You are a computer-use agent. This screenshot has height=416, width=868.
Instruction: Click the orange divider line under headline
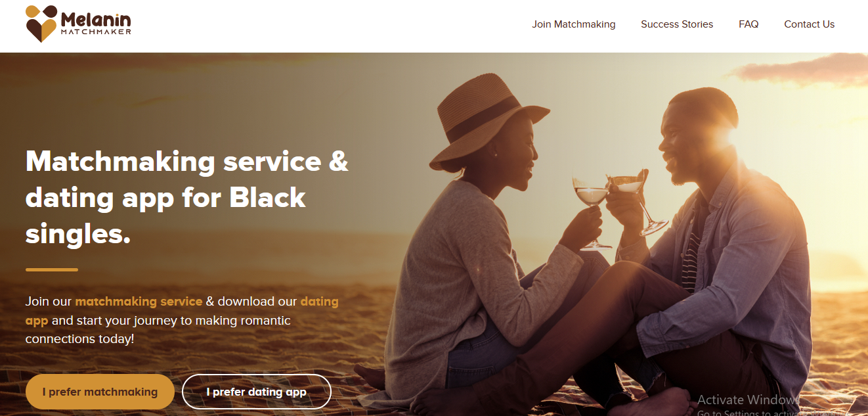(x=52, y=269)
